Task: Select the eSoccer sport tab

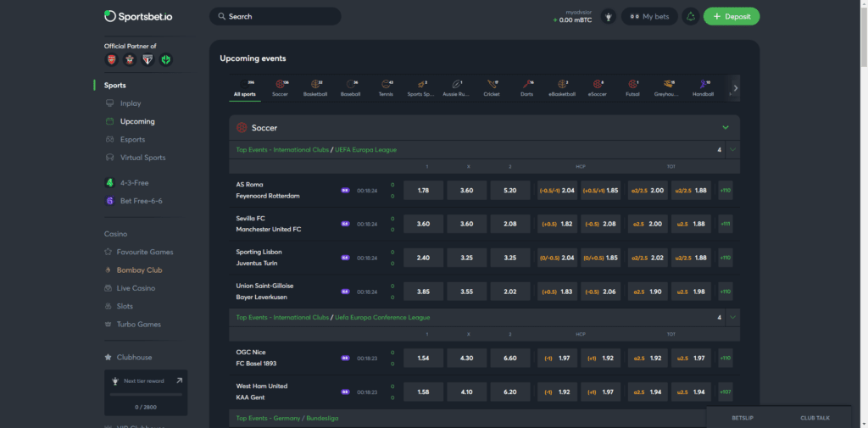Action: (598, 88)
